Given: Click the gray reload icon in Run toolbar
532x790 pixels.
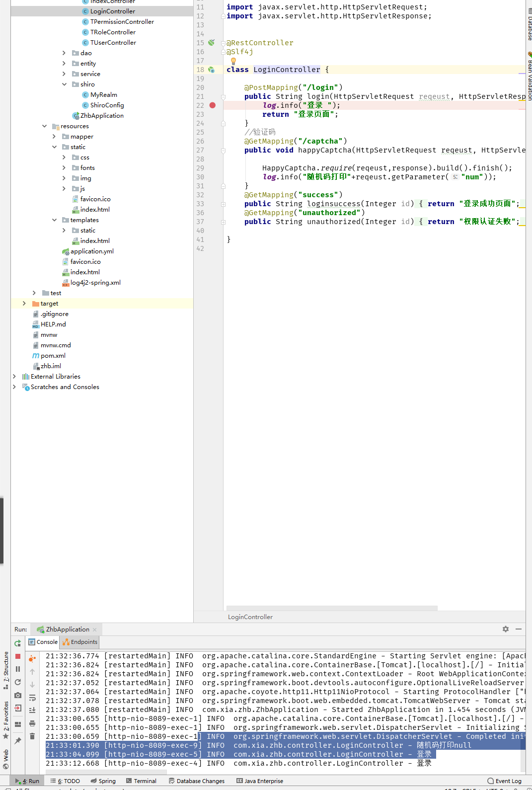Looking at the screenshot, I should pos(18,682).
